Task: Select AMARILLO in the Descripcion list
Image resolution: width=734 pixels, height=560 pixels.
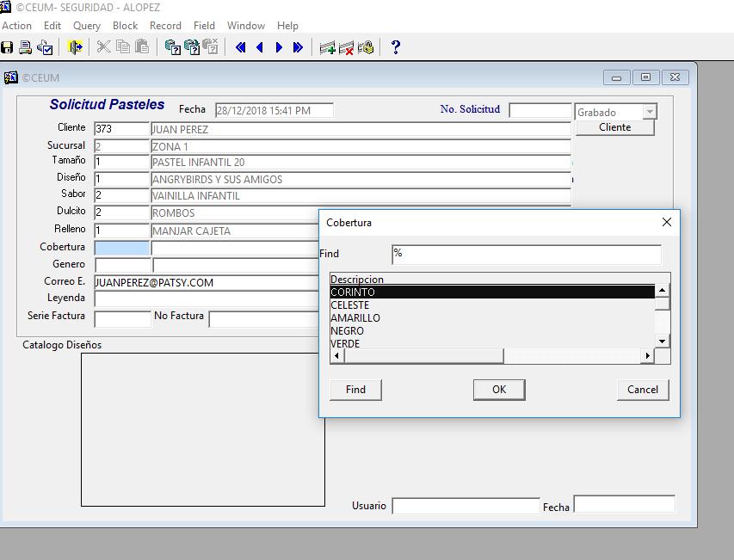Action: [x=492, y=318]
